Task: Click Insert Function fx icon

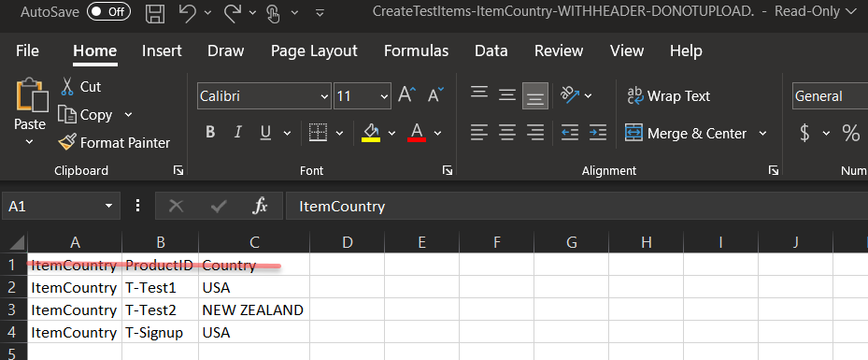Action: (x=260, y=207)
